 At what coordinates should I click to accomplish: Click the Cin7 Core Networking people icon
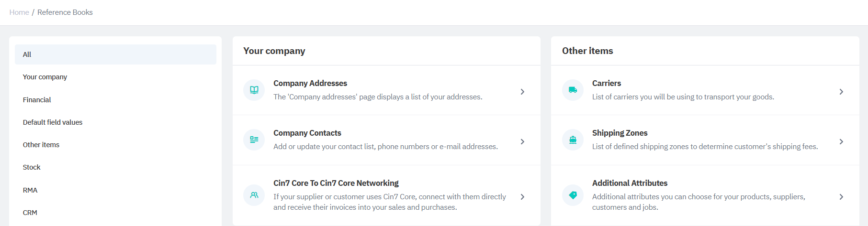click(x=254, y=195)
